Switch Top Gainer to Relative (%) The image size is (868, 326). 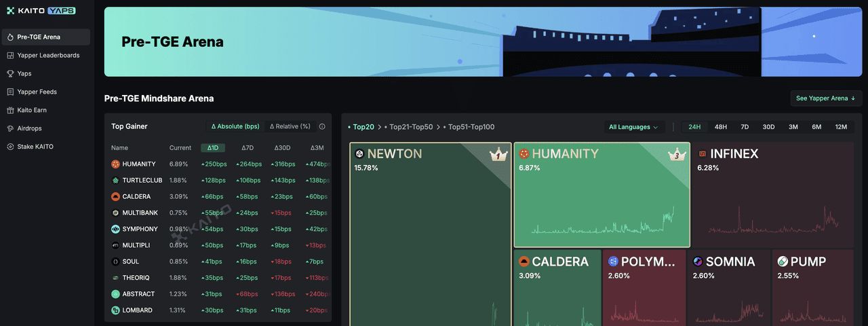290,126
